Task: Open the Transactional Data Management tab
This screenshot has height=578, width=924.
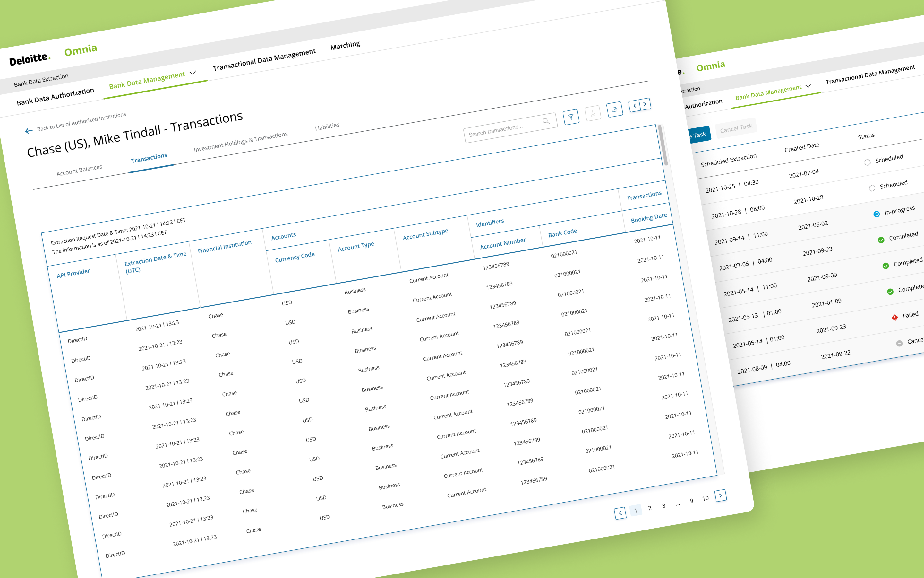Action: click(264, 60)
